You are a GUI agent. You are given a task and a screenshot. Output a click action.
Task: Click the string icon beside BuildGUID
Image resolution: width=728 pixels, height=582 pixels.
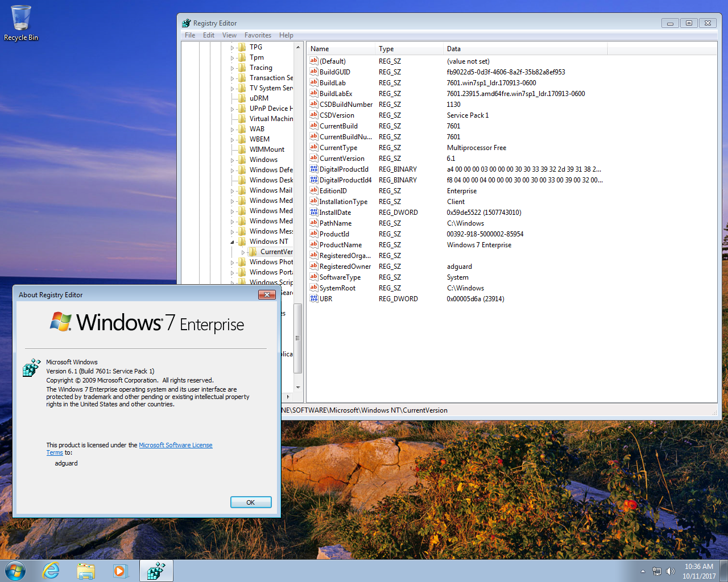pos(314,72)
